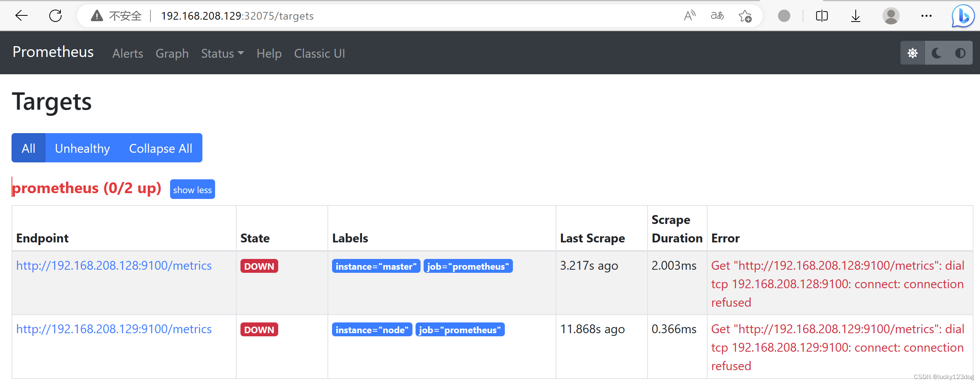The image size is (980, 384).
Task: Click '11.868s ago' last scrape value
Action: [x=592, y=329]
